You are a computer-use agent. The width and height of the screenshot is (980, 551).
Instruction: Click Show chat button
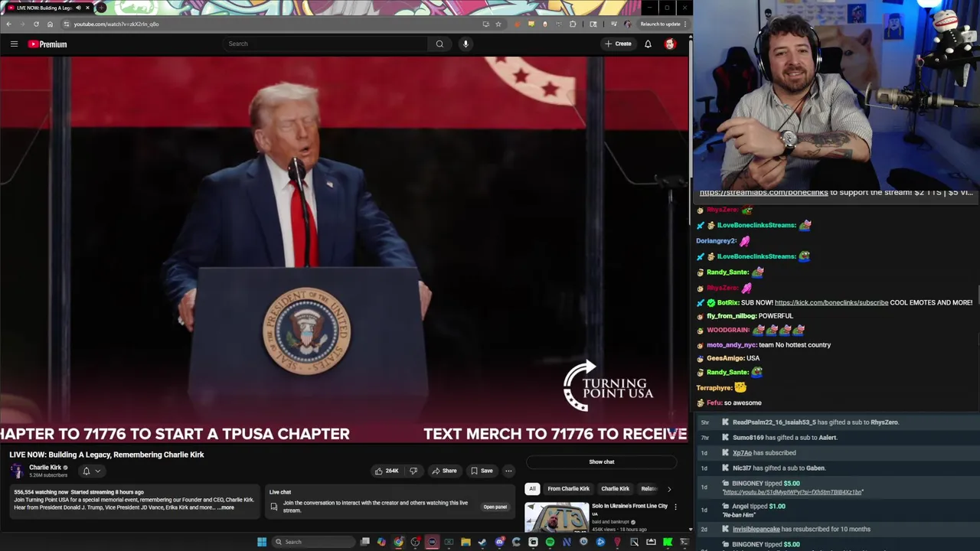(x=602, y=461)
